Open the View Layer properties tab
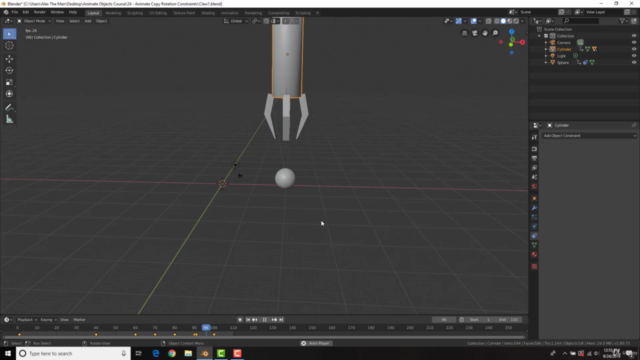Image resolution: width=640 pixels, height=360 pixels. (534, 168)
